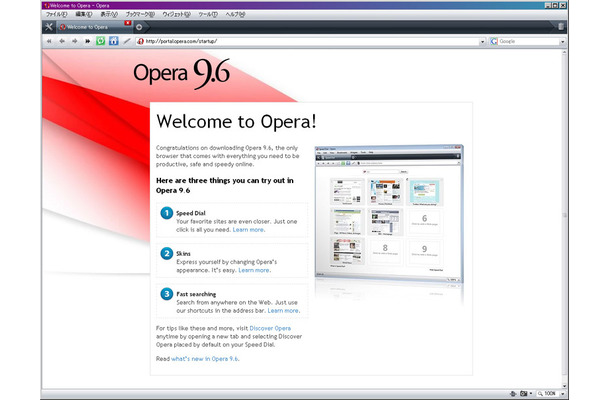Open the 編集 (Edit) menu
The width and height of the screenshot is (610, 400).
pyautogui.click(x=84, y=14)
